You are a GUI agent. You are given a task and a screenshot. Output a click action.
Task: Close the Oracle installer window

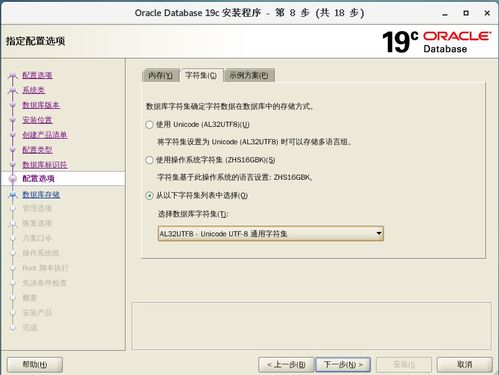point(487,13)
